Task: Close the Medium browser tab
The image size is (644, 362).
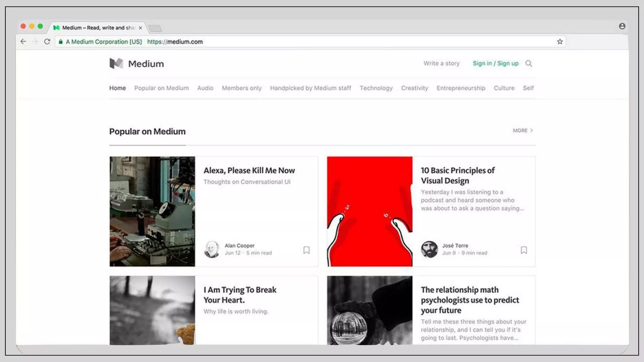Action: coord(140,28)
